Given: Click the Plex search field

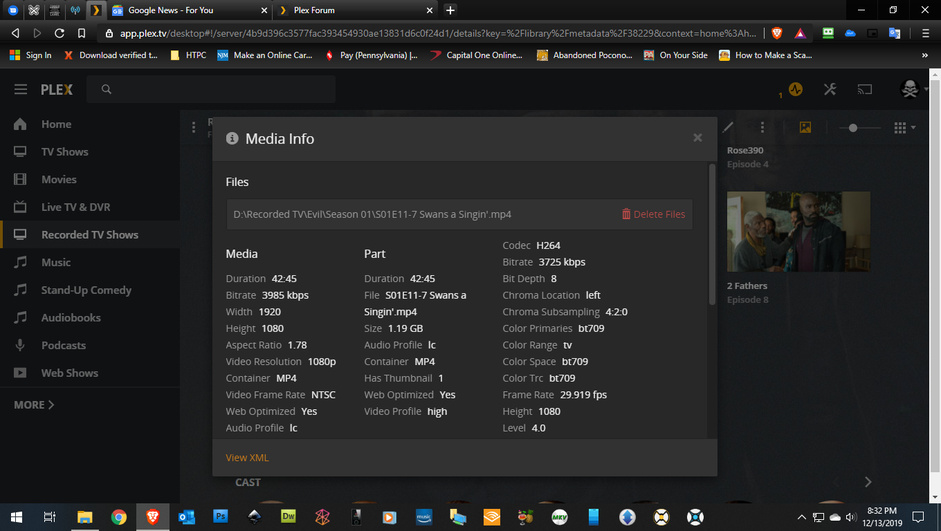Looking at the screenshot, I should tap(211, 89).
